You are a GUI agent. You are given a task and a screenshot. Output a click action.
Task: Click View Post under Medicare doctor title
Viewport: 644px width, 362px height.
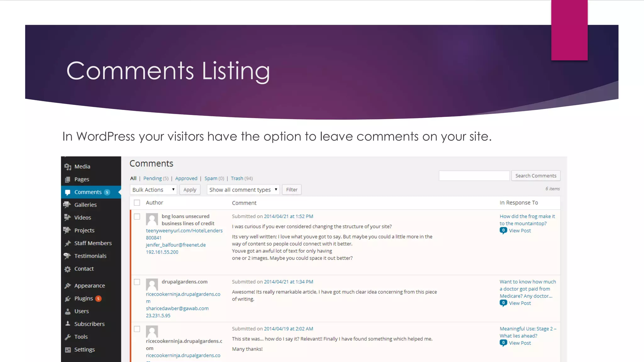(520, 303)
